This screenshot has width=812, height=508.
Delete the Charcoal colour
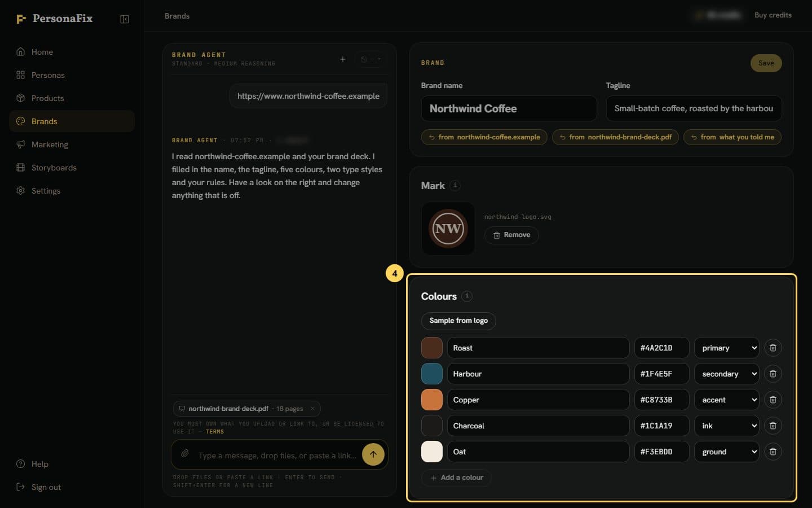(x=773, y=426)
